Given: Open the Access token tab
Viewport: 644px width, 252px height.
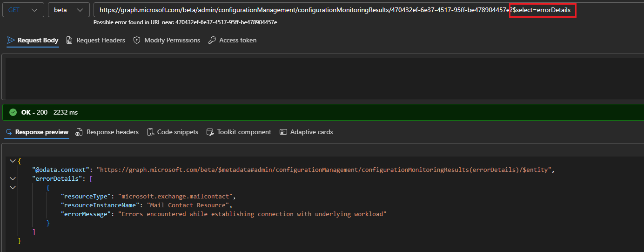Looking at the screenshot, I should 237,41.
